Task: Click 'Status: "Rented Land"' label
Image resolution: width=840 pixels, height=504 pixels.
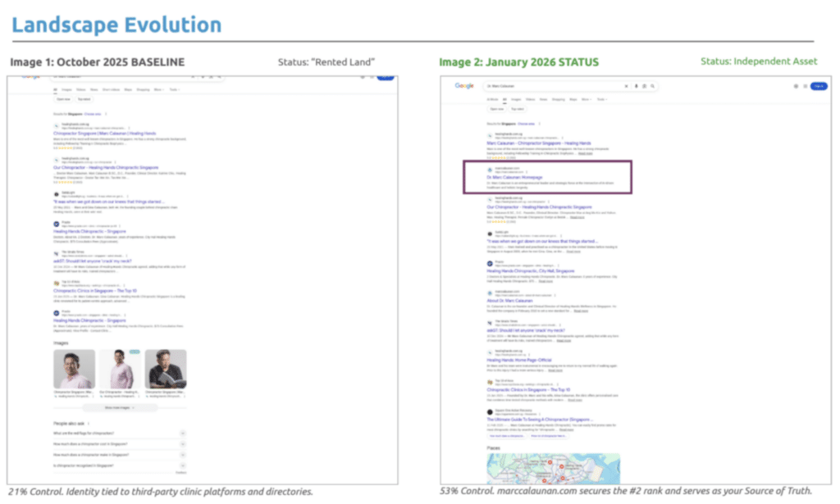Action: click(326, 62)
